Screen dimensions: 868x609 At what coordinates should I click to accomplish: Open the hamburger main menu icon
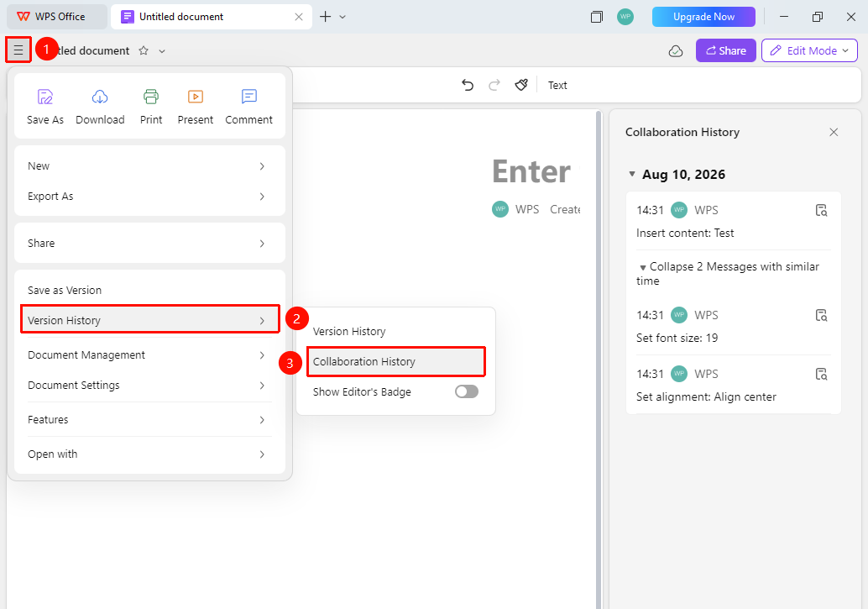pos(18,50)
